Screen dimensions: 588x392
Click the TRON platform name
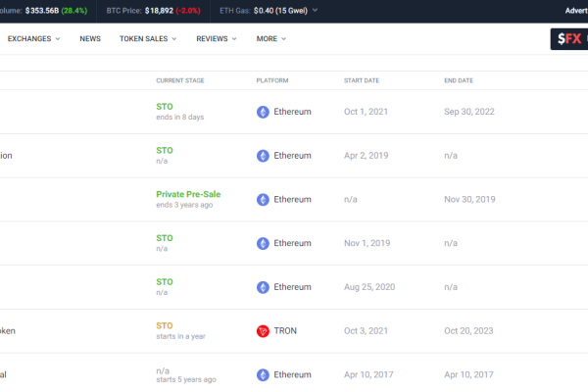coord(285,331)
